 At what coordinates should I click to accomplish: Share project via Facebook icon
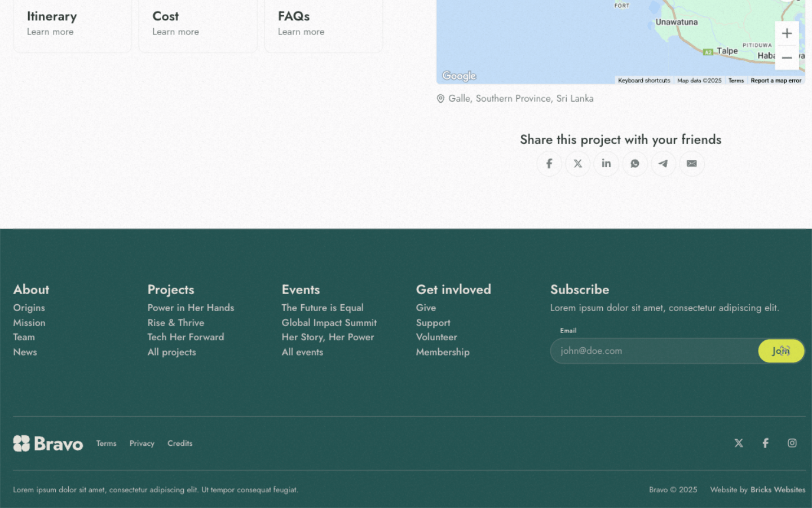point(549,164)
